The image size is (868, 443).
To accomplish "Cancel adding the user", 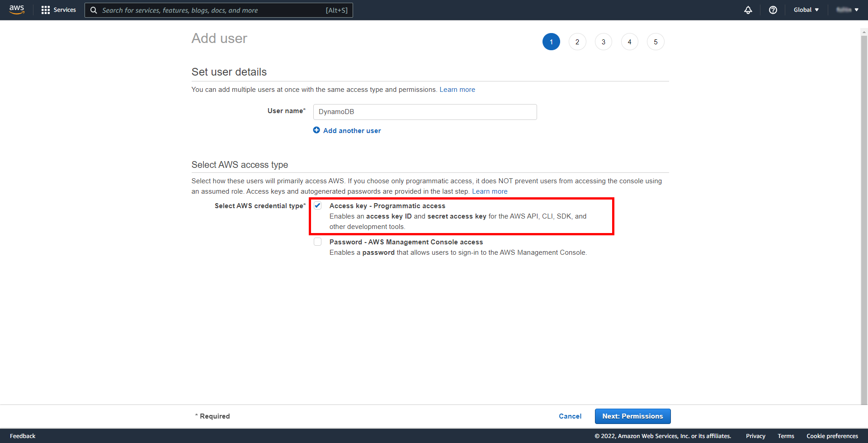I will tap(570, 416).
